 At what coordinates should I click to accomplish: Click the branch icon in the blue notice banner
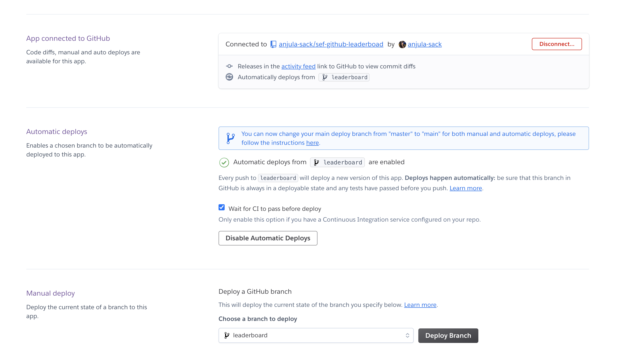click(231, 138)
